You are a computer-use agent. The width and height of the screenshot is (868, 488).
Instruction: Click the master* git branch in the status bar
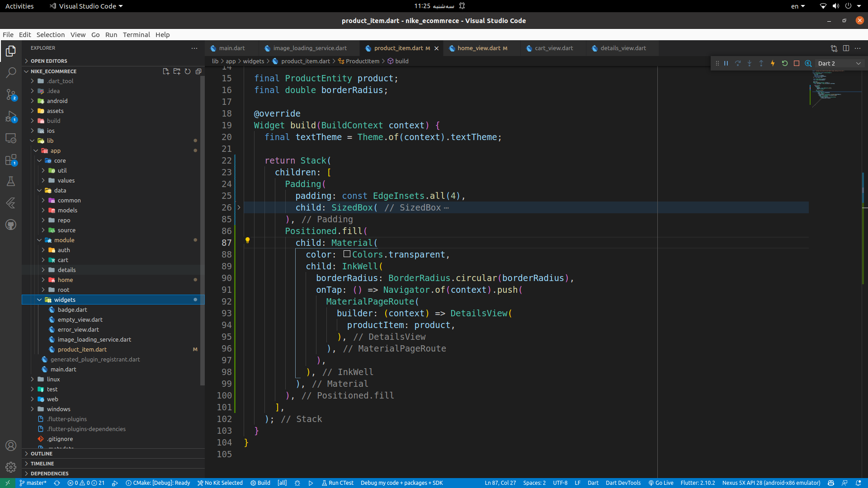pos(33,483)
